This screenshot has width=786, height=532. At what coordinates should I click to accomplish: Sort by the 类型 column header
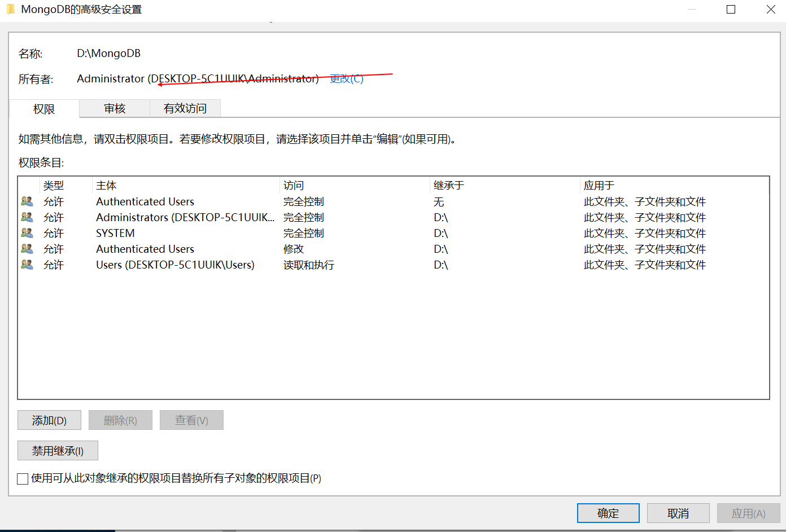click(65, 186)
